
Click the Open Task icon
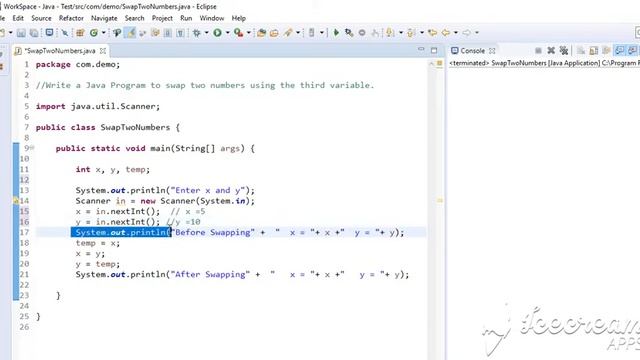tap(274, 33)
